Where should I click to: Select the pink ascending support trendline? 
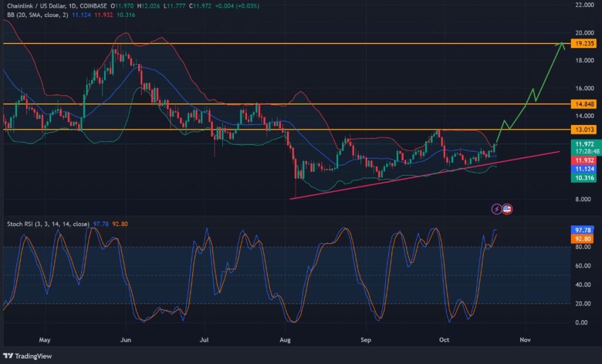(x=424, y=175)
